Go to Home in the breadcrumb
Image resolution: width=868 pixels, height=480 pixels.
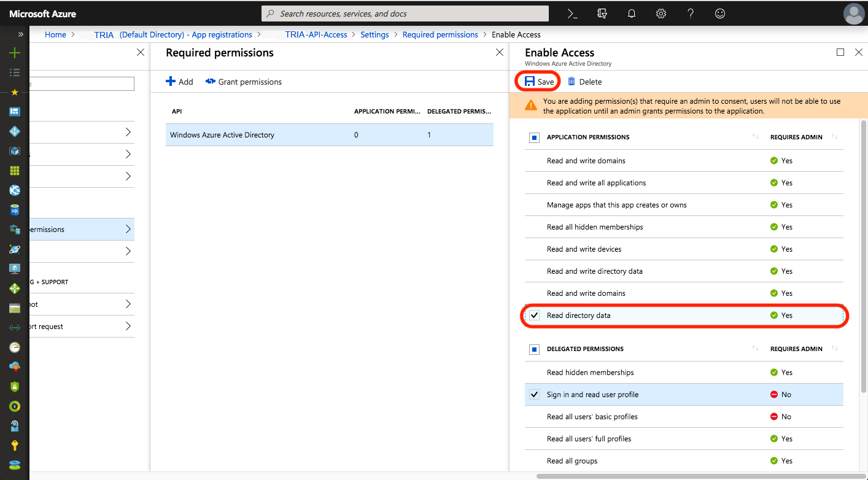(x=55, y=35)
